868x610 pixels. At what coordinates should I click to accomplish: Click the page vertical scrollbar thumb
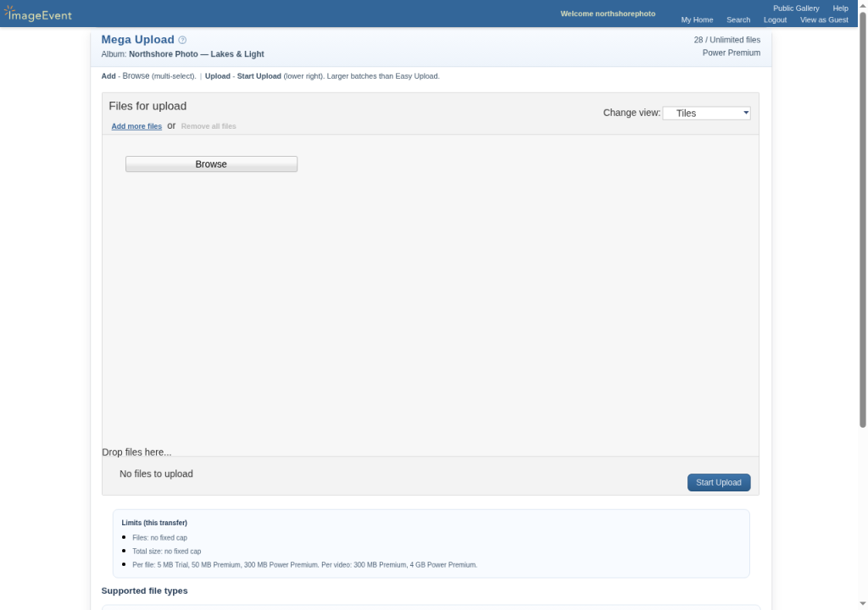pyautogui.click(x=862, y=219)
